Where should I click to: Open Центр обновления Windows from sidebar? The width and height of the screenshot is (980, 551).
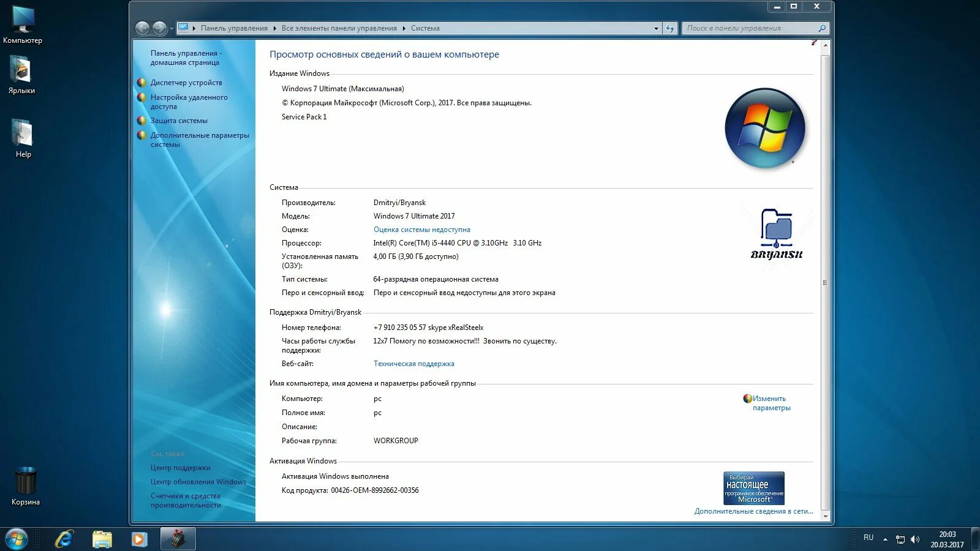click(x=198, y=482)
